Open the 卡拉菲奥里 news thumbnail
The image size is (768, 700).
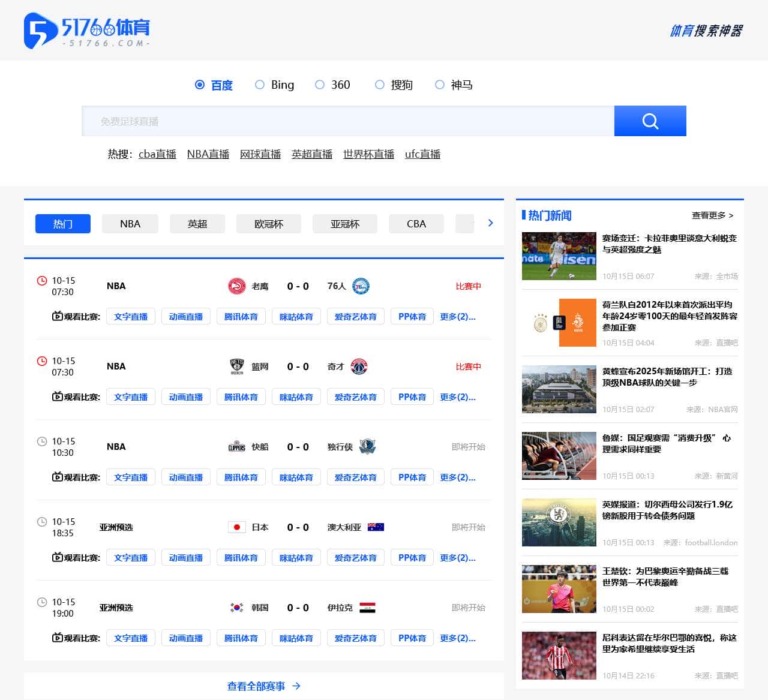559,256
